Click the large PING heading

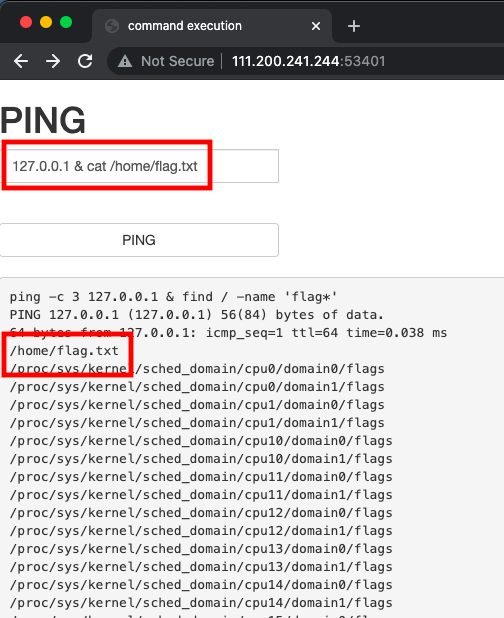[43, 120]
